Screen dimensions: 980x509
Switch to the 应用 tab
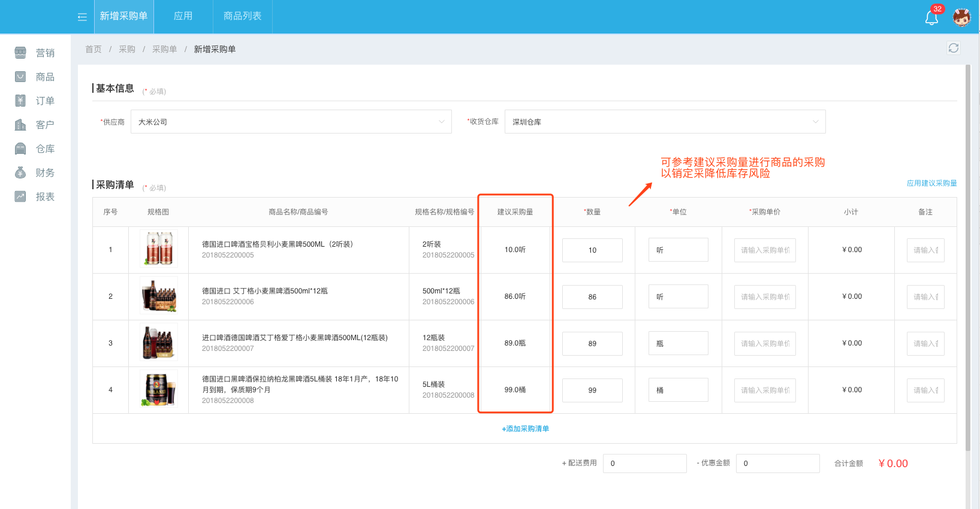[x=183, y=16]
